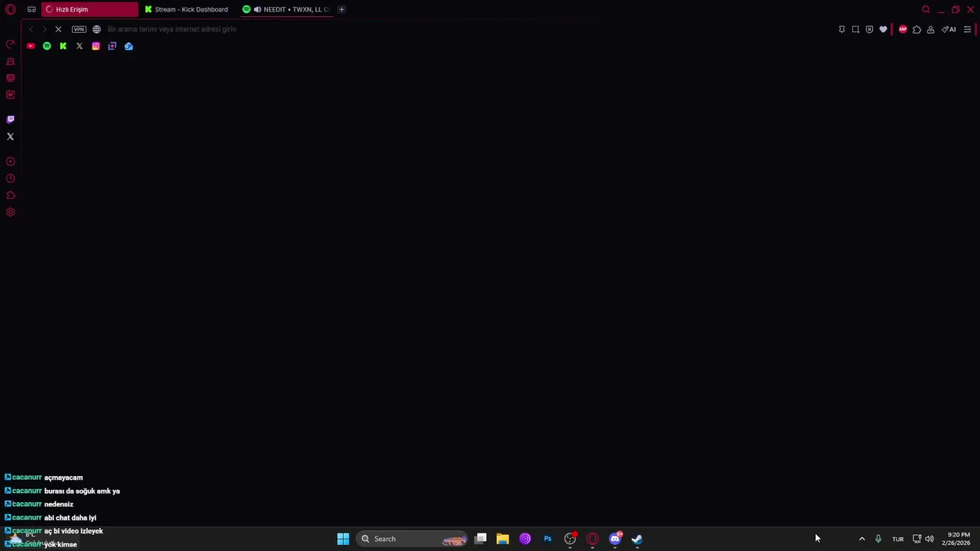Open Photoshop from the taskbar

click(x=547, y=539)
